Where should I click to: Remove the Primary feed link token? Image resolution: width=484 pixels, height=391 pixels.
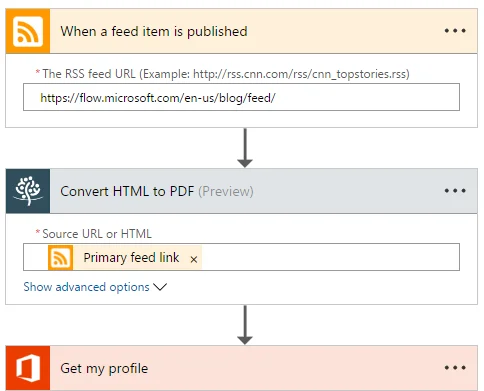194,259
